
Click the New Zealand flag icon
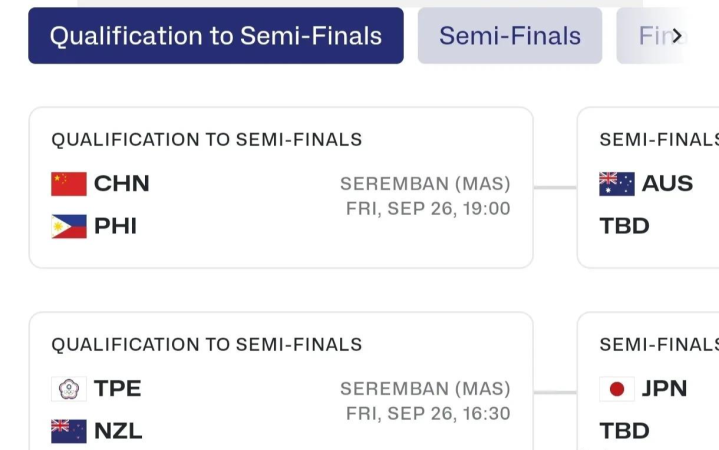click(69, 432)
